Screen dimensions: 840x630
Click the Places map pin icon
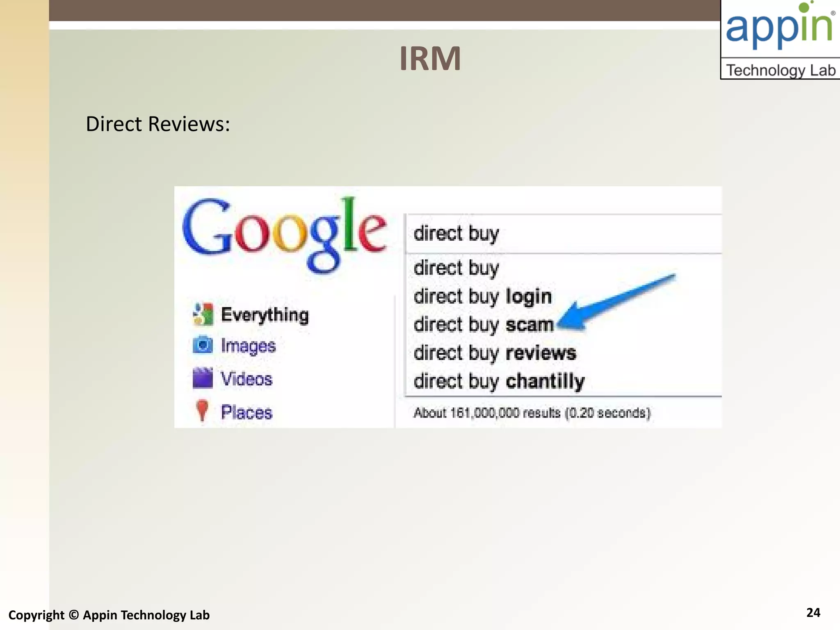202,410
